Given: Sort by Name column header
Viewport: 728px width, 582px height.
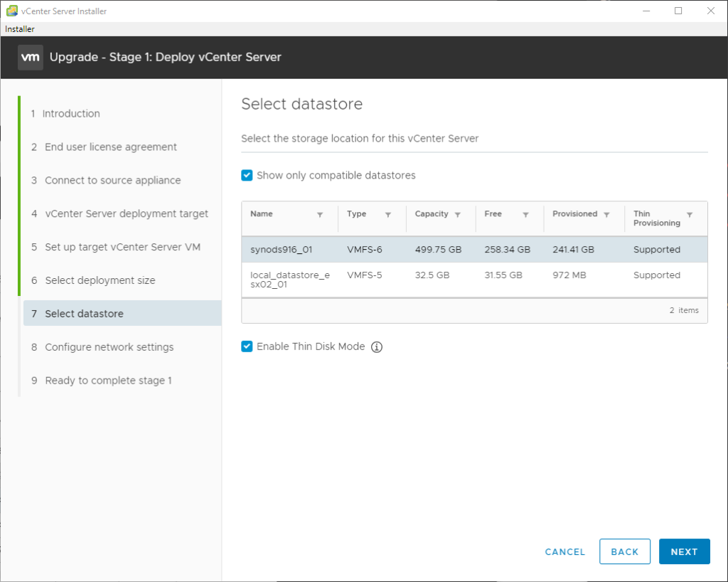Looking at the screenshot, I should point(262,213).
